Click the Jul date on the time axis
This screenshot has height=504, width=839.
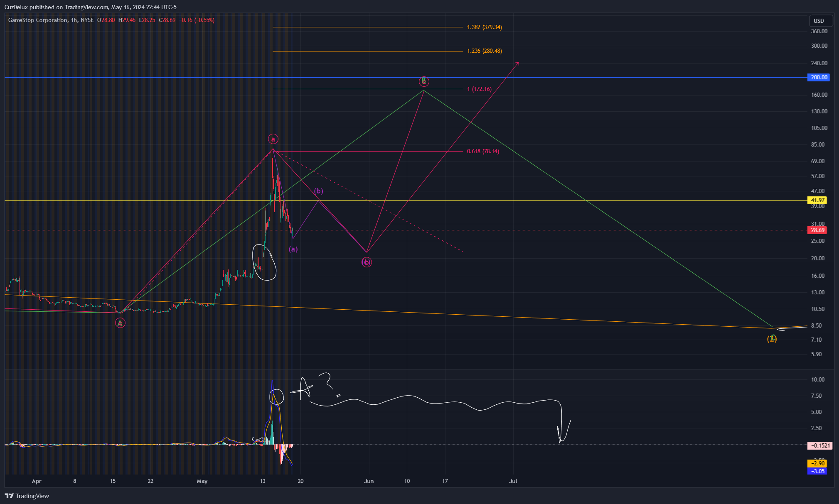click(513, 481)
